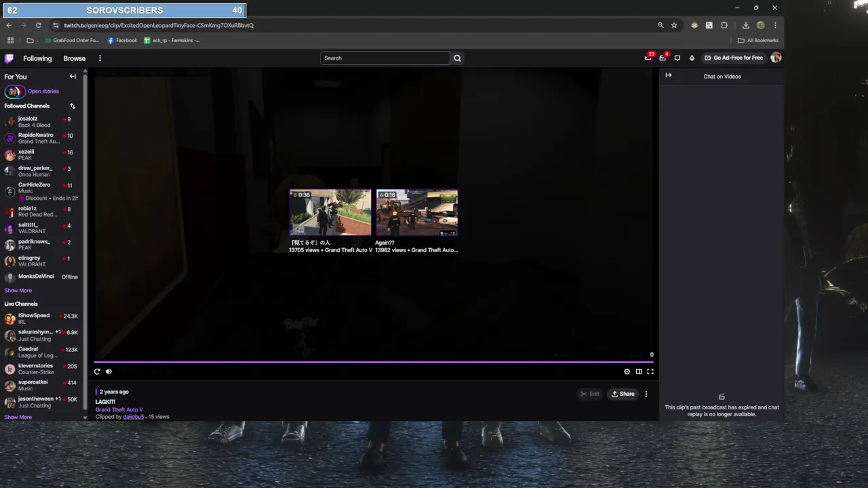Open xezeiii channel in sidebar
The width and height of the screenshot is (868, 488).
[41, 155]
